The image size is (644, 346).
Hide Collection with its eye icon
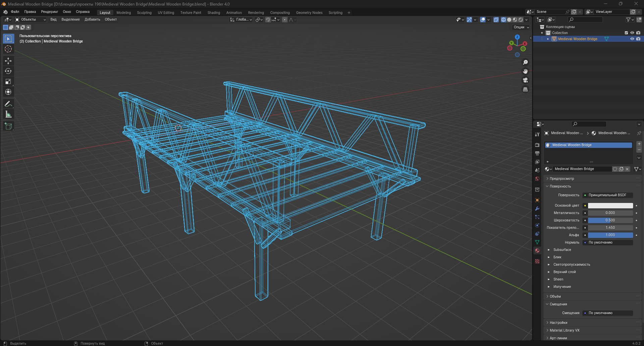tap(632, 33)
